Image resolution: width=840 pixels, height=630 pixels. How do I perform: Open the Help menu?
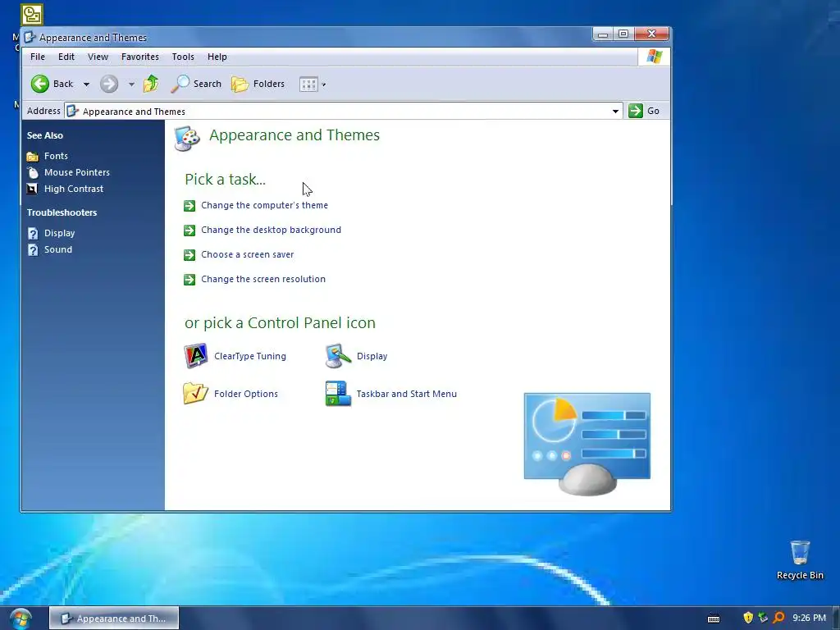[x=217, y=57]
